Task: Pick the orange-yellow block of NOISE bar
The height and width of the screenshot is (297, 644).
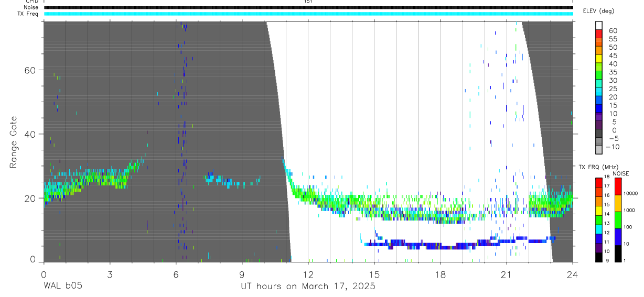Action: (x=617, y=203)
